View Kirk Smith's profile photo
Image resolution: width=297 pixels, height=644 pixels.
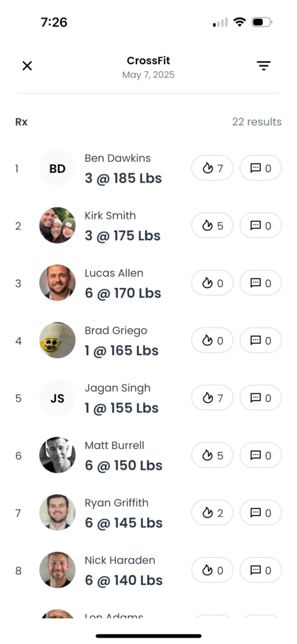coord(57,225)
